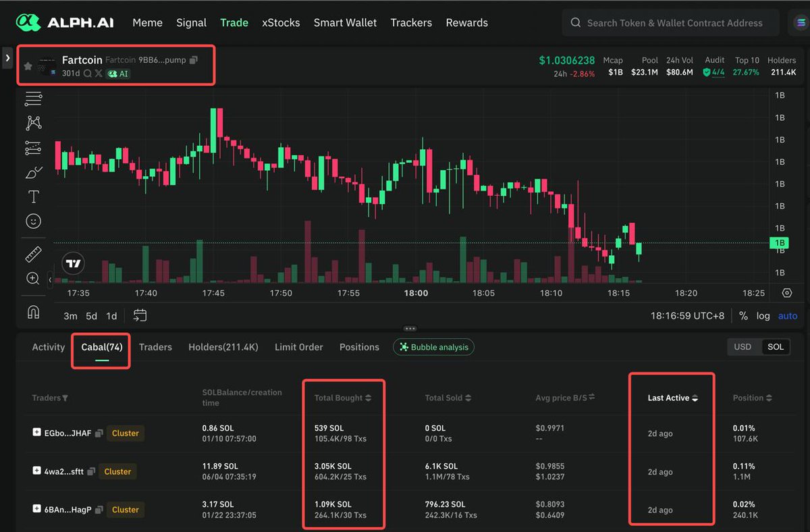Switch to the Holders(211.4K) tab

coord(223,347)
